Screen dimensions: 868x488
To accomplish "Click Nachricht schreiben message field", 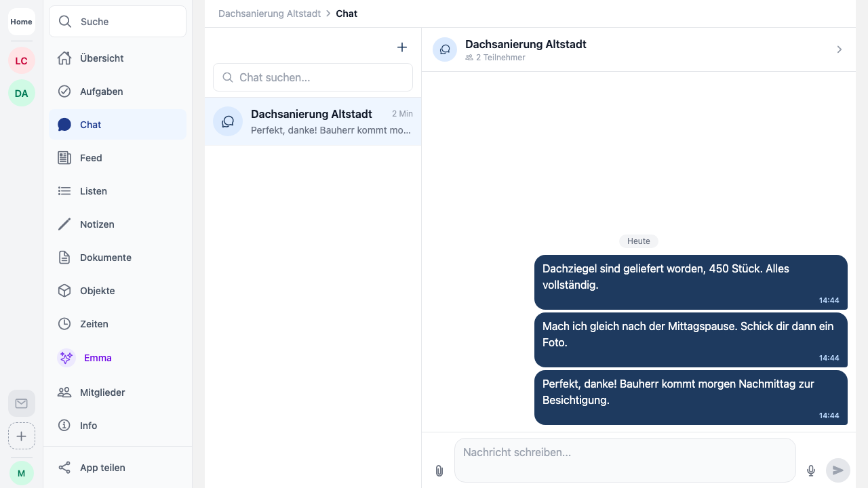I will click(625, 460).
